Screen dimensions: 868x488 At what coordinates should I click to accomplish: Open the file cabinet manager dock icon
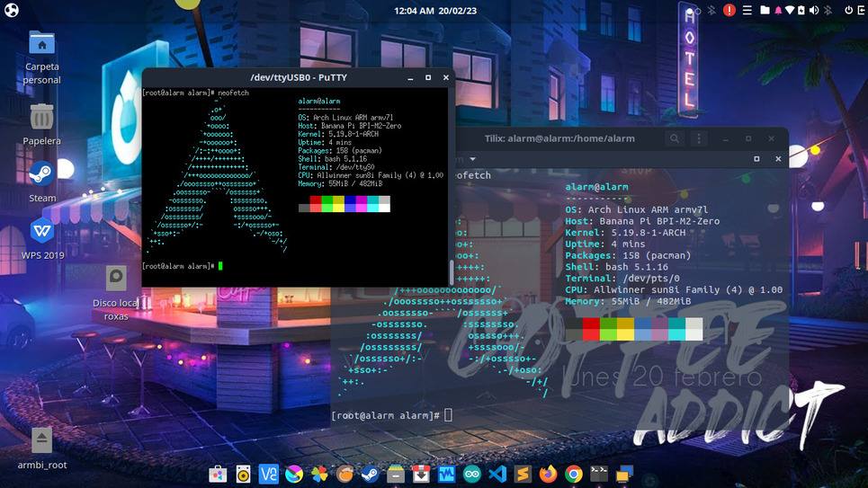[396, 475]
